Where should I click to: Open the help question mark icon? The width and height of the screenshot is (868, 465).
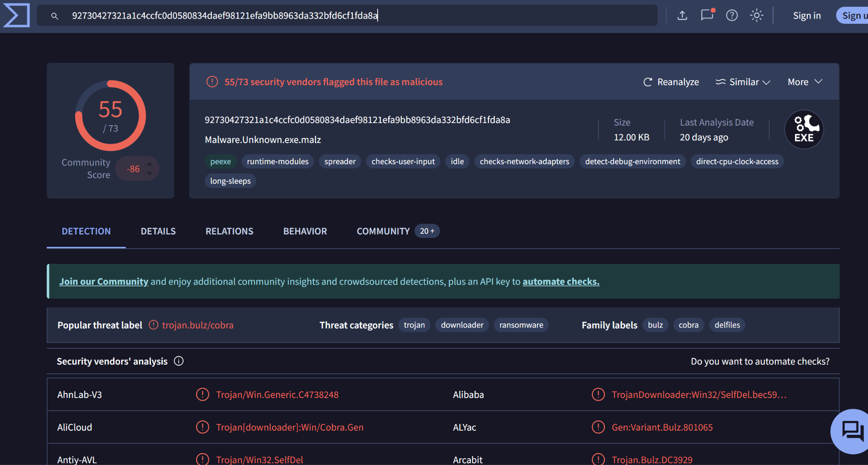(x=732, y=16)
